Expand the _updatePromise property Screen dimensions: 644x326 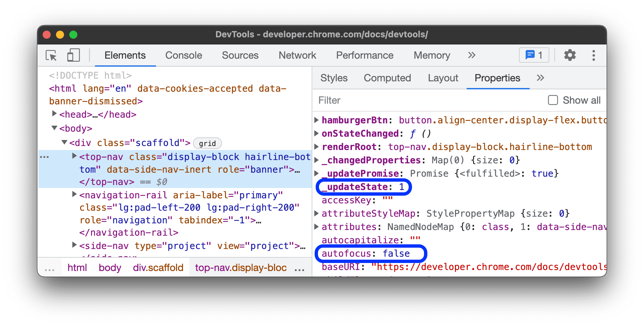pyautogui.click(x=317, y=173)
